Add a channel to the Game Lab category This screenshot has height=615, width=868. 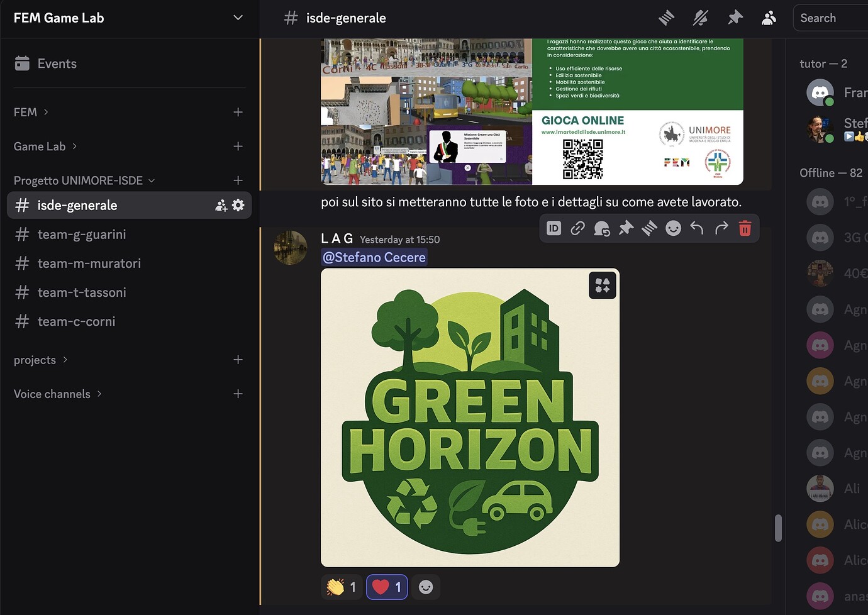(238, 147)
